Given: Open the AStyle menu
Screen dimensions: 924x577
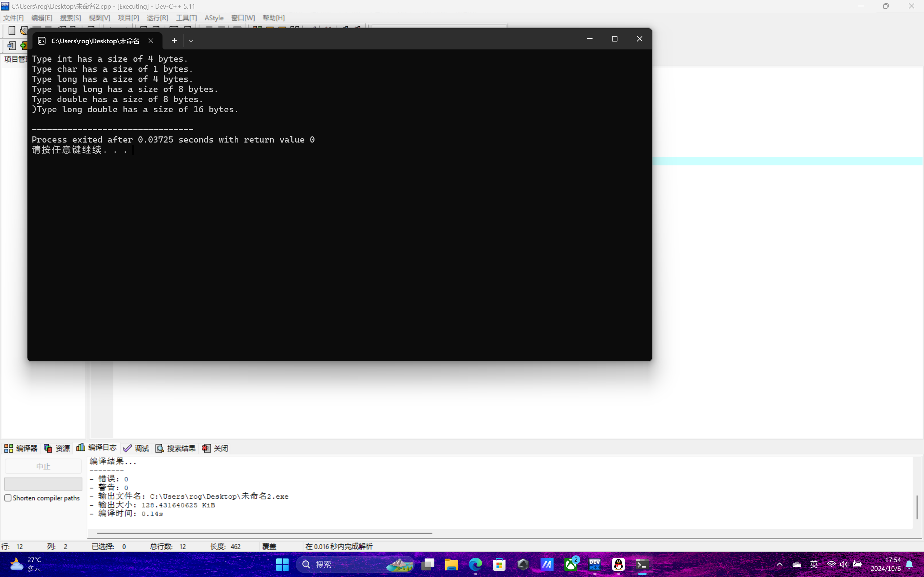Looking at the screenshot, I should pyautogui.click(x=214, y=18).
